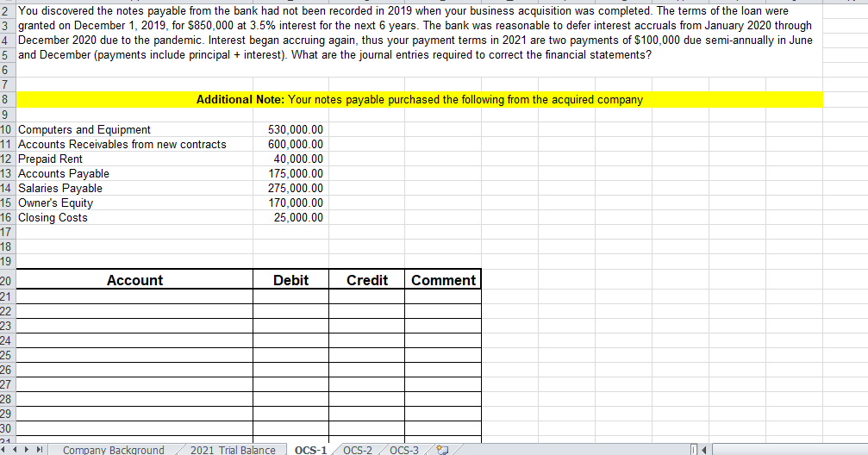
Task: Select the Comment header cell
Action: coord(443,279)
